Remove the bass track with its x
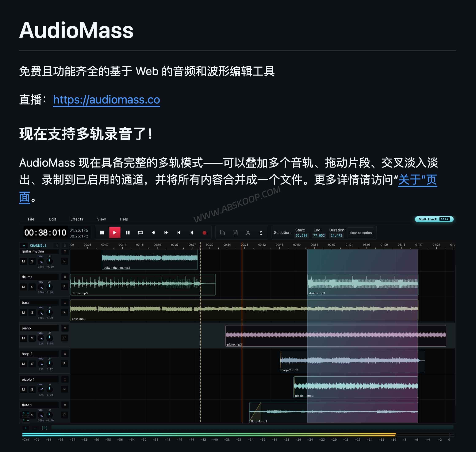This screenshot has width=476, height=452. coord(65,302)
